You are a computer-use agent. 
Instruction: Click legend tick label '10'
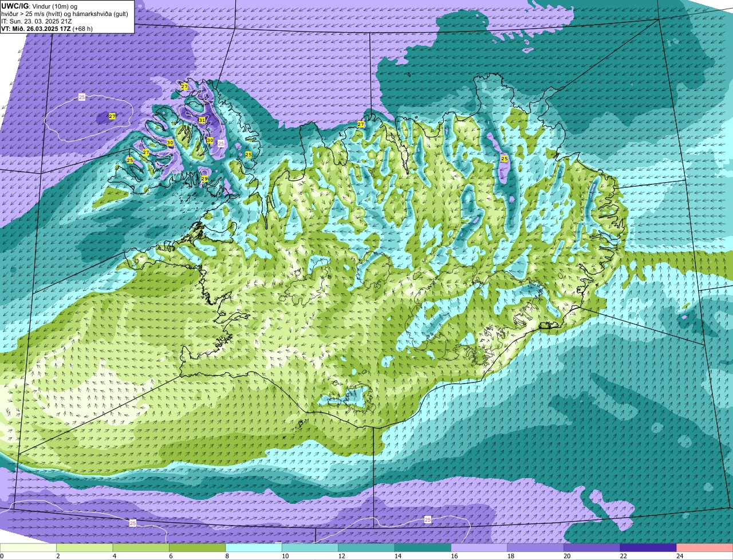285,555
